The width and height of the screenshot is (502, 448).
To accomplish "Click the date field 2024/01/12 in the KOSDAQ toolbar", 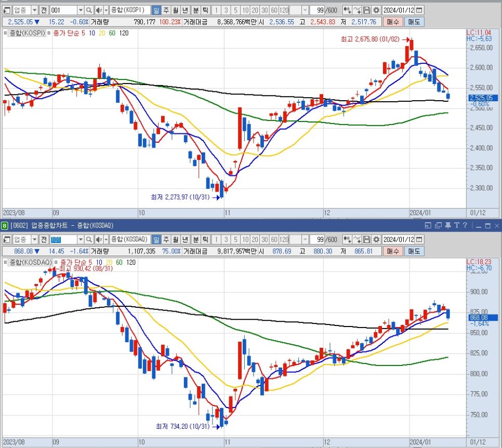I will pyautogui.click(x=399, y=239).
